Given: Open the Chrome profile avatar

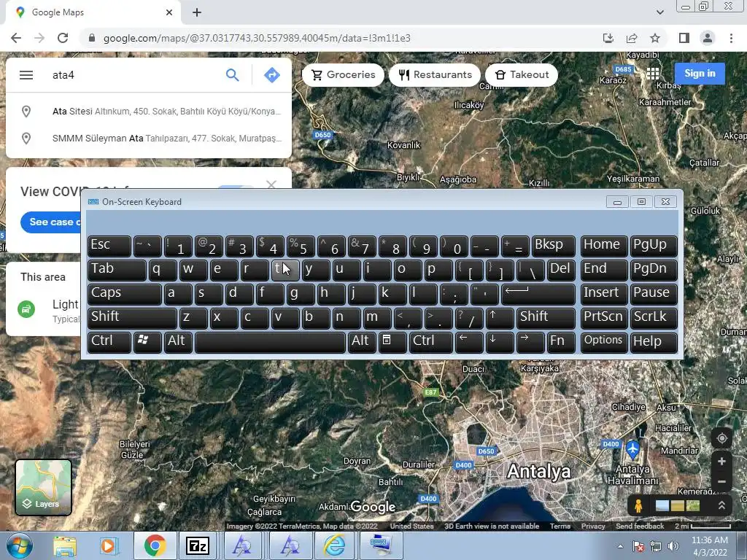Looking at the screenshot, I should (x=708, y=38).
